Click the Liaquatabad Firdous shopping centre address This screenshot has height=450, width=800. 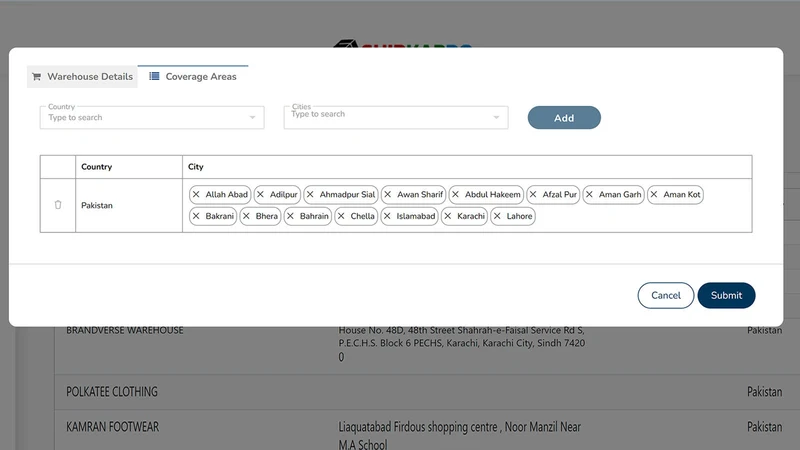(x=460, y=435)
